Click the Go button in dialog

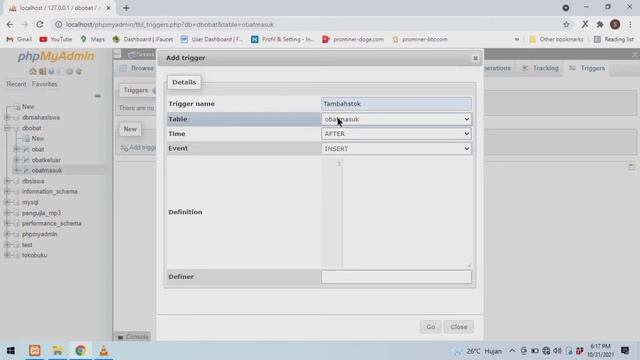coord(431,327)
